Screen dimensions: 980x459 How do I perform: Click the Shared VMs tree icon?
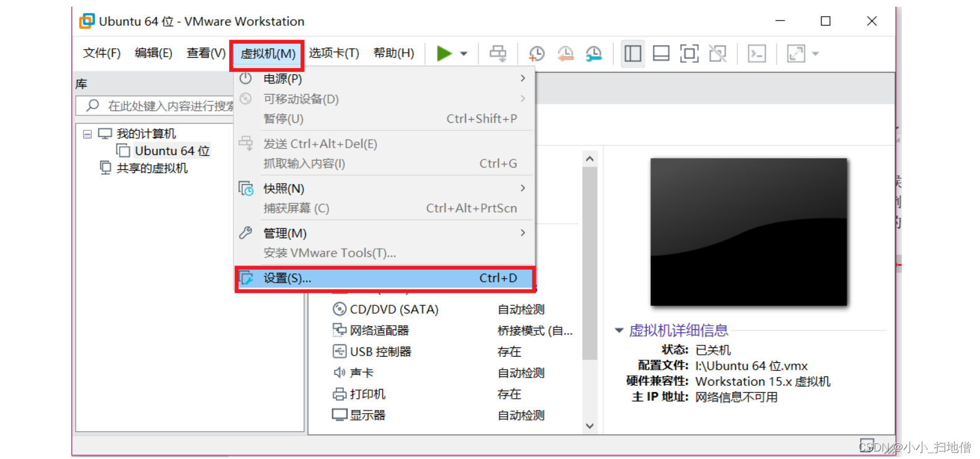(106, 167)
